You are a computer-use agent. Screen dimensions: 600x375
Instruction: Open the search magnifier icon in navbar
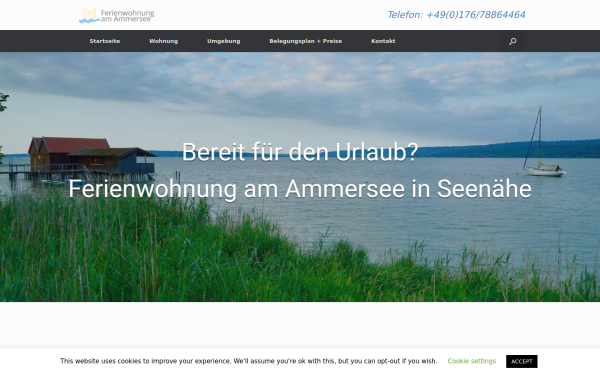pyautogui.click(x=512, y=41)
